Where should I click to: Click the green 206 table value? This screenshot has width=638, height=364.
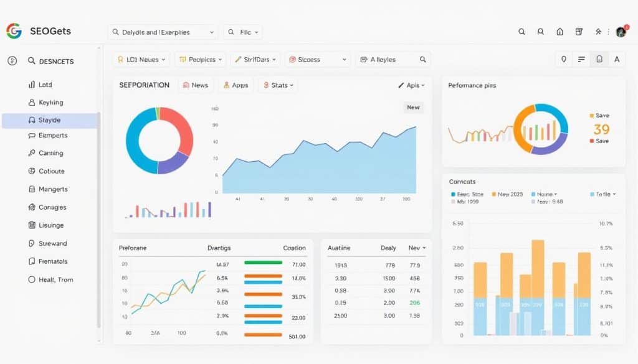click(414, 302)
